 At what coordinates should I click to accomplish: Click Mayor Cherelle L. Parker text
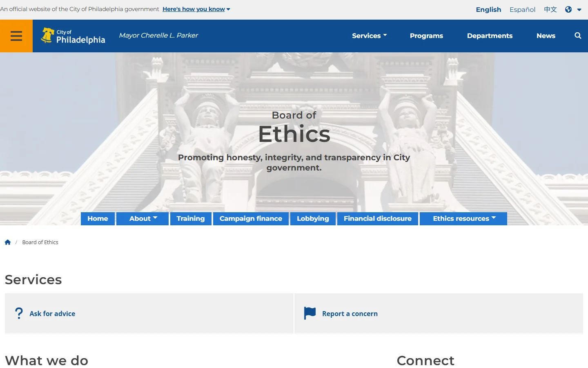158,36
